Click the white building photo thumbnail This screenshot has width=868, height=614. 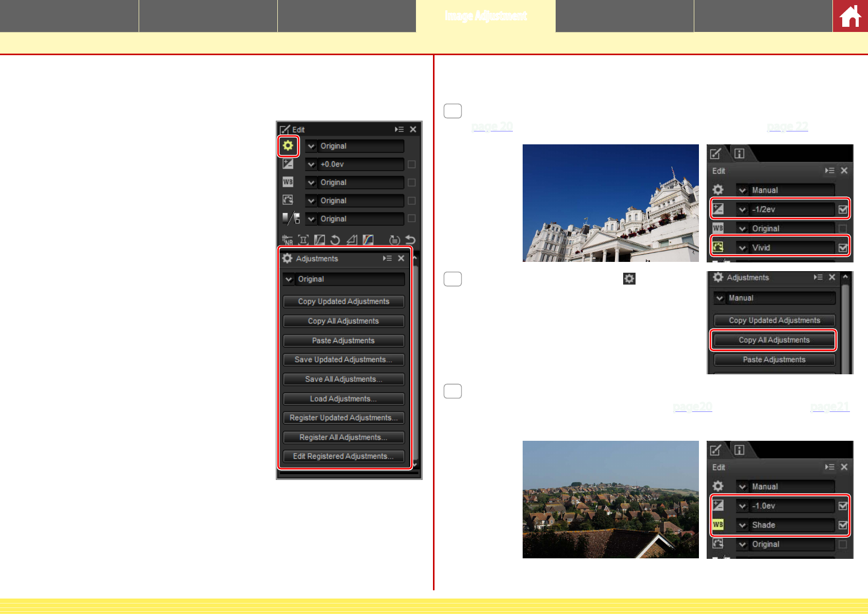[611, 203]
